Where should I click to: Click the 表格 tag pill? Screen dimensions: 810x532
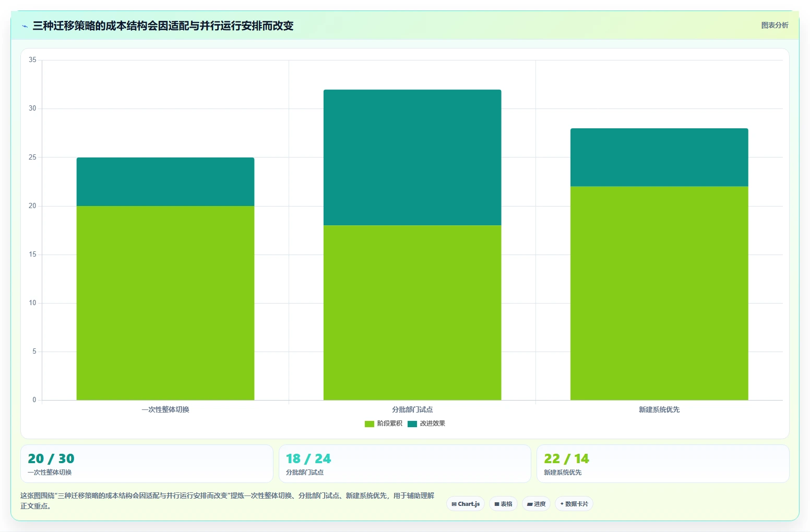pos(503,504)
